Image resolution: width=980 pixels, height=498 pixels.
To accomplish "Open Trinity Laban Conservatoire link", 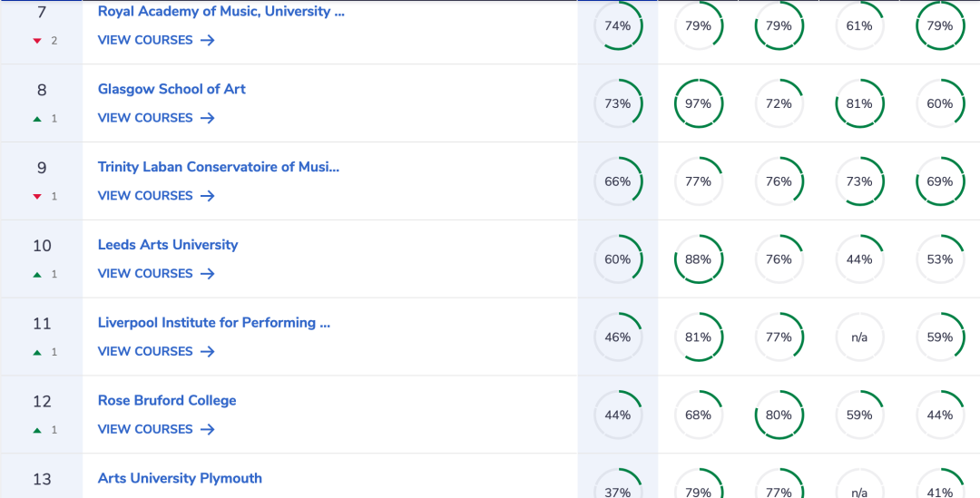I will (x=218, y=167).
